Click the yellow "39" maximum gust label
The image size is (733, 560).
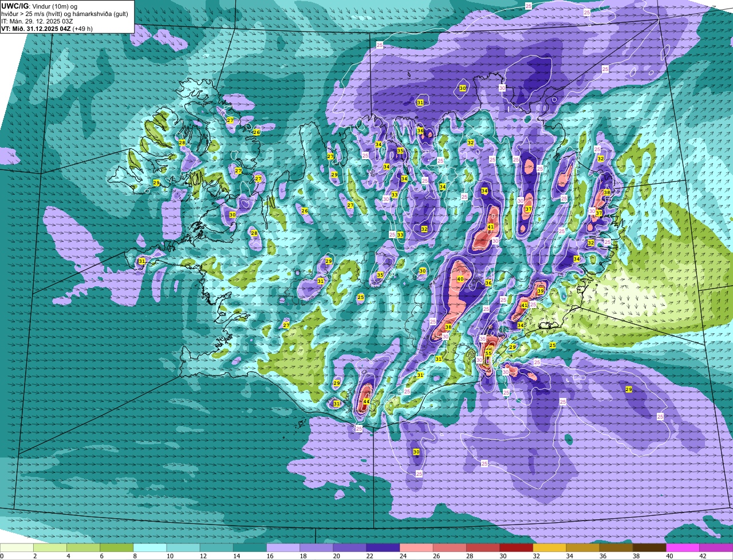(x=541, y=291)
